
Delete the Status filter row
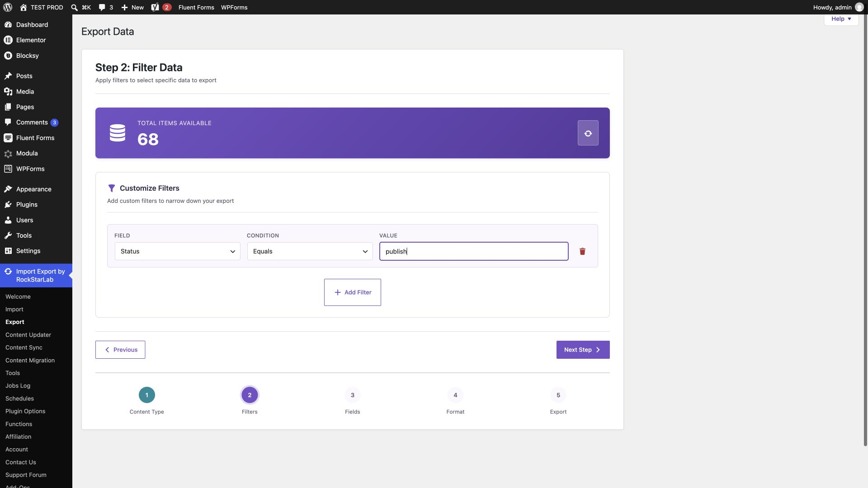tap(582, 251)
